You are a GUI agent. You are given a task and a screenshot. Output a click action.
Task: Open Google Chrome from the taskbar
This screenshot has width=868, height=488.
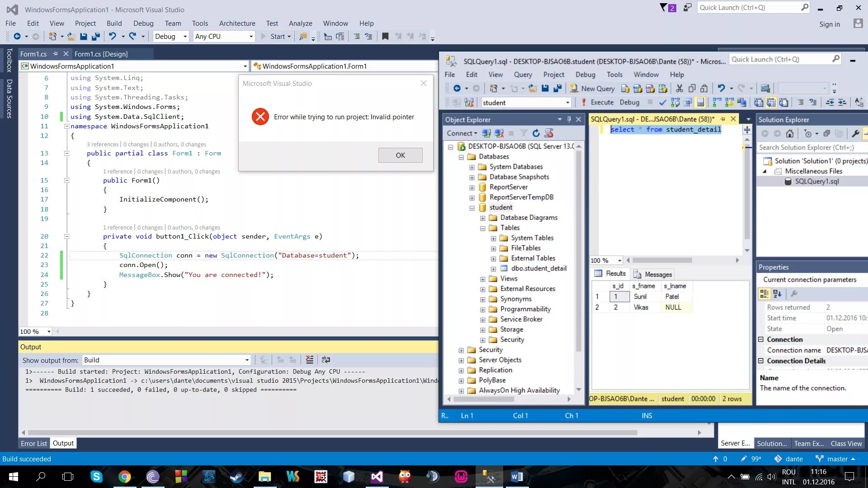[x=124, y=477]
